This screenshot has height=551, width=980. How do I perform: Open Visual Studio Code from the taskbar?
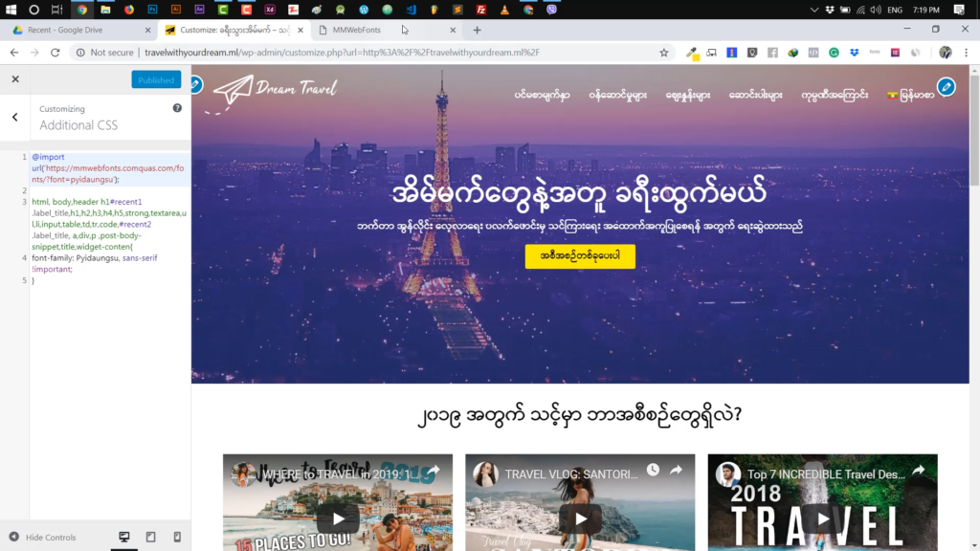pyautogui.click(x=411, y=10)
